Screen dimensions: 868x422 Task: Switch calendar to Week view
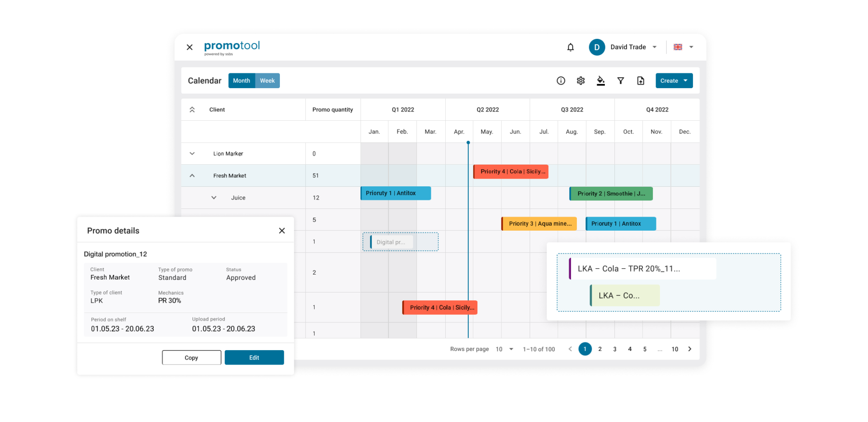tap(267, 81)
